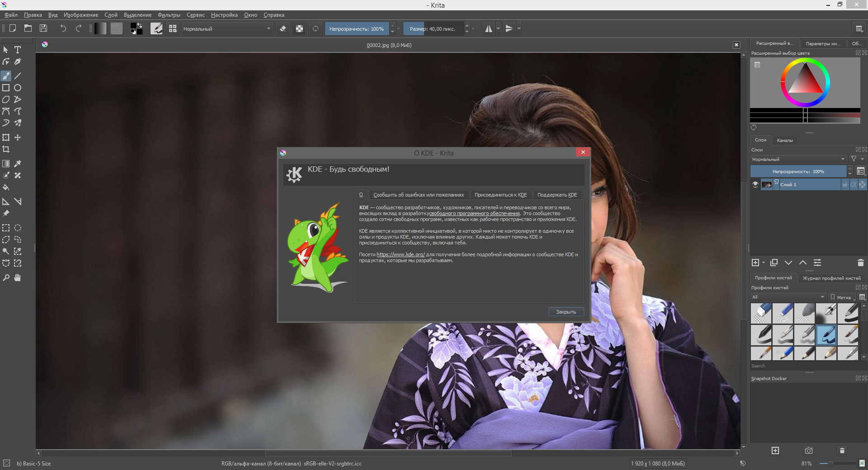
Task: Select the Rectangle tool
Action: click(6, 88)
